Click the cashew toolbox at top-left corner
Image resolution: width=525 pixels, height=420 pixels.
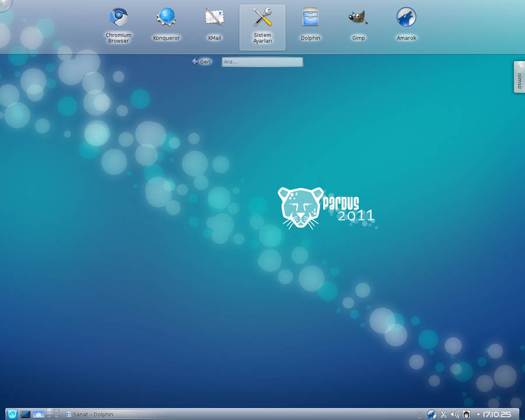pyautogui.click(x=5, y=5)
